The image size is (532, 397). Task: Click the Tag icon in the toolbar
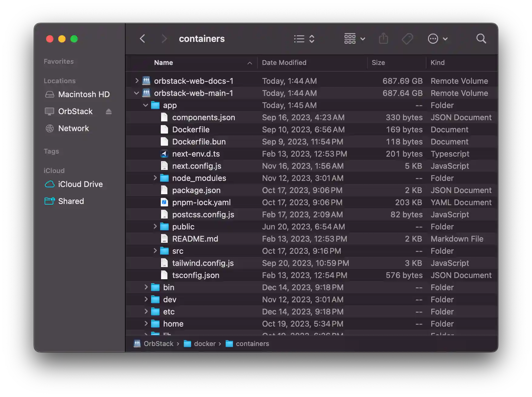point(407,39)
